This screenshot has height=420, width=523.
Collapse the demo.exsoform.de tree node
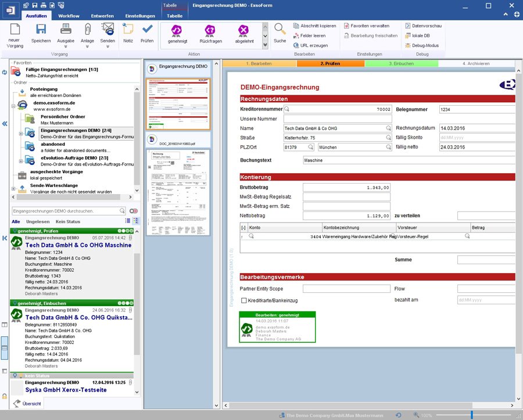coord(13,105)
